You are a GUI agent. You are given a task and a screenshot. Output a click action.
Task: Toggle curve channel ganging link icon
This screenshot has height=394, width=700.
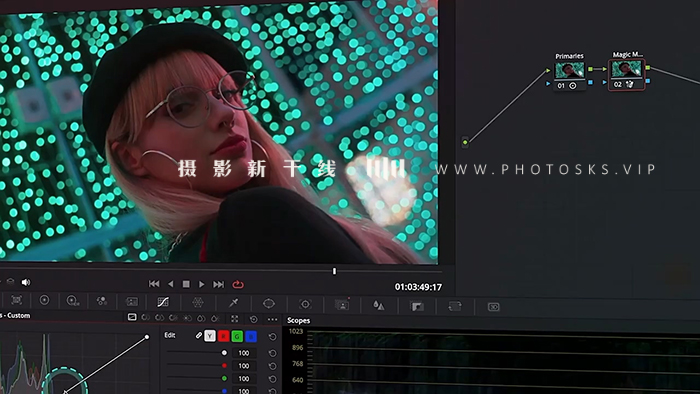[199, 335]
